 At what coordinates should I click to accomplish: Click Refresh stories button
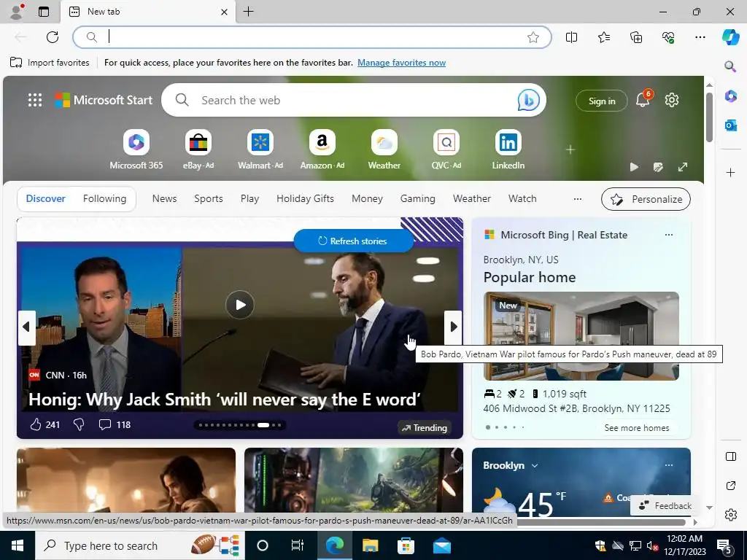coord(353,241)
